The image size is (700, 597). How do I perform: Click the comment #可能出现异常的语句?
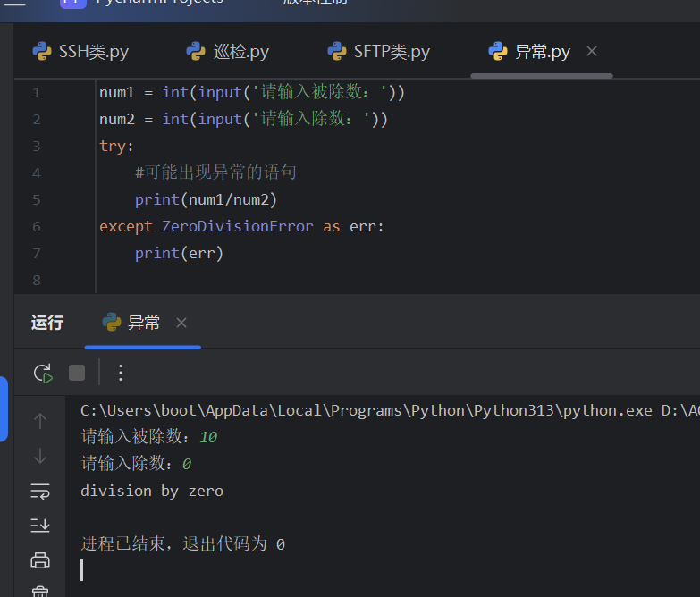click(x=215, y=172)
